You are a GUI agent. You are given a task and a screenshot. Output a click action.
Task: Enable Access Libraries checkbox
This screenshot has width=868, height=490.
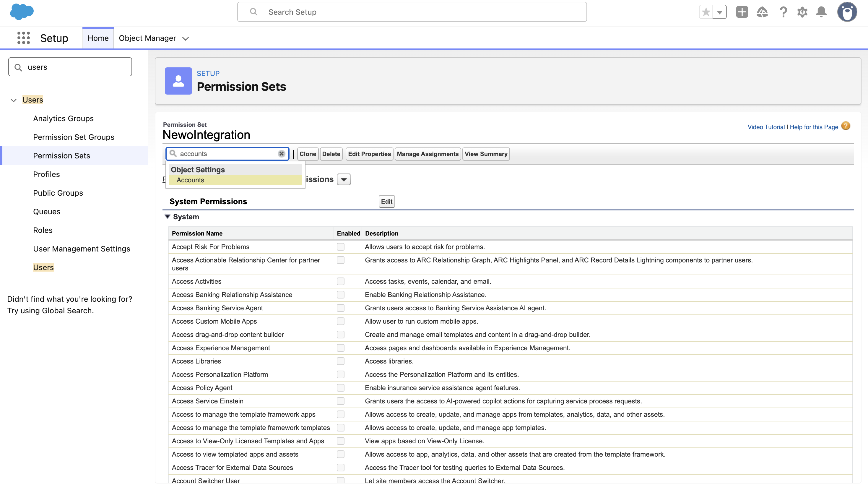pyautogui.click(x=341, y=361)
